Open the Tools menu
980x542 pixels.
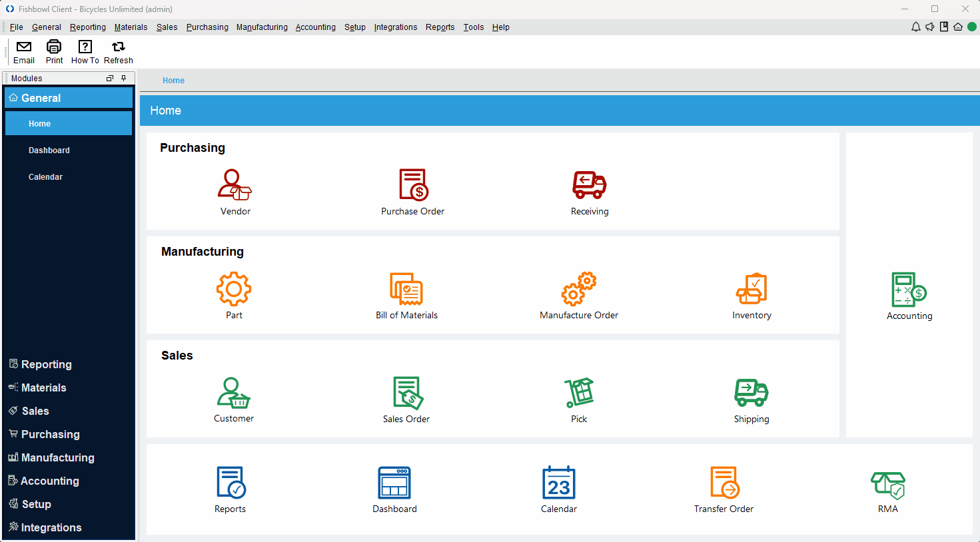[x=474, y=27]
